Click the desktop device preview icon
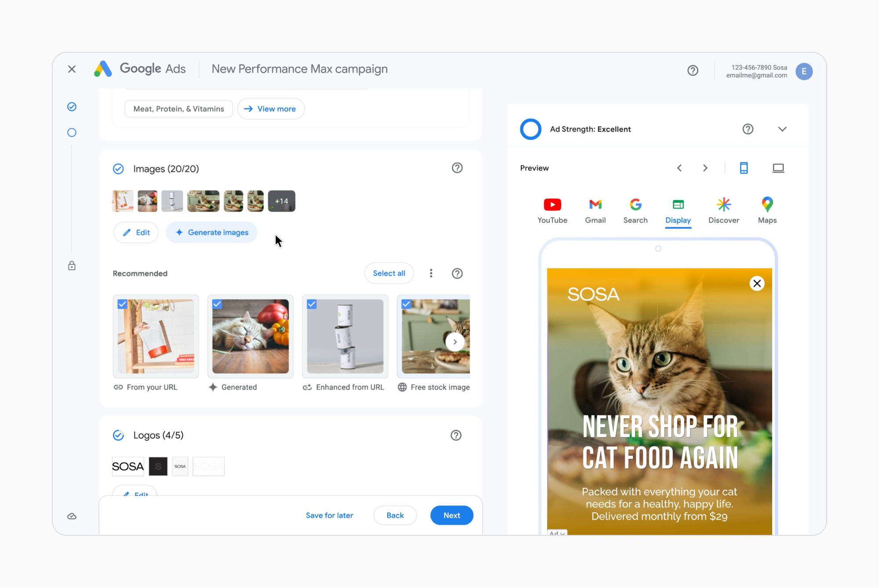The width and height of the screenshot is (879, 588). pos(778,168)
